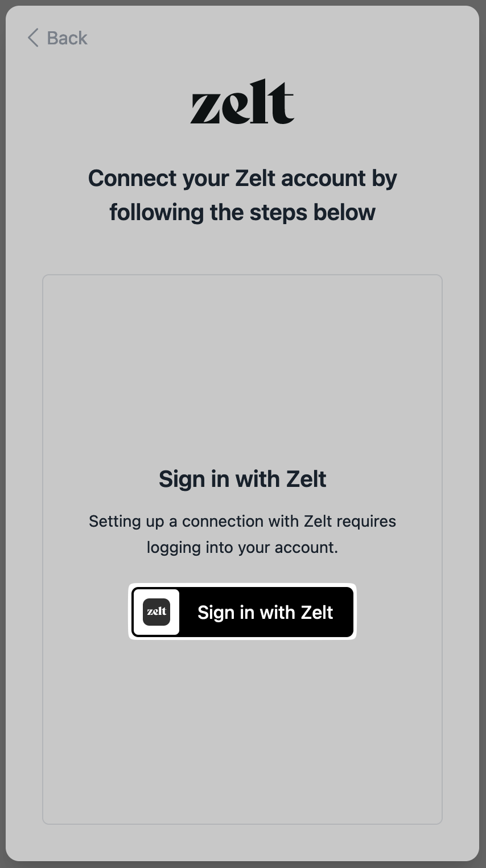Image resolution: width=486 pixels, height=868 pixels.
Task: Click the empty card area below the sign-in button
Action: pos(242,734)
